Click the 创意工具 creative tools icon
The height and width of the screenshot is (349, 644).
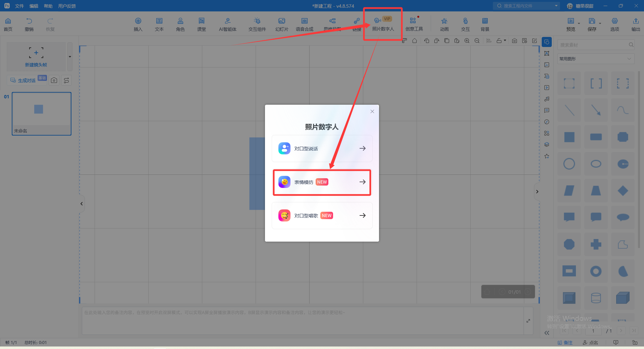tap(414, 24)
